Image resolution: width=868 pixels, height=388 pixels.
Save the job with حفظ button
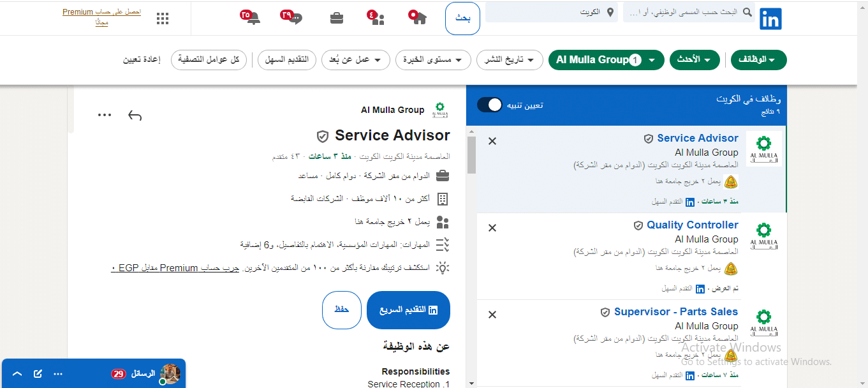(342, 310)
